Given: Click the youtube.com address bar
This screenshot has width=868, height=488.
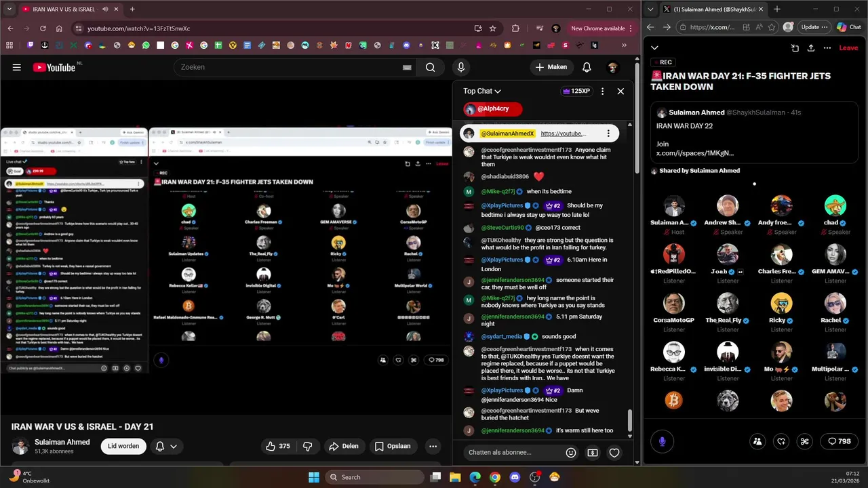Looking at the screenshot, I should (271, 28).
